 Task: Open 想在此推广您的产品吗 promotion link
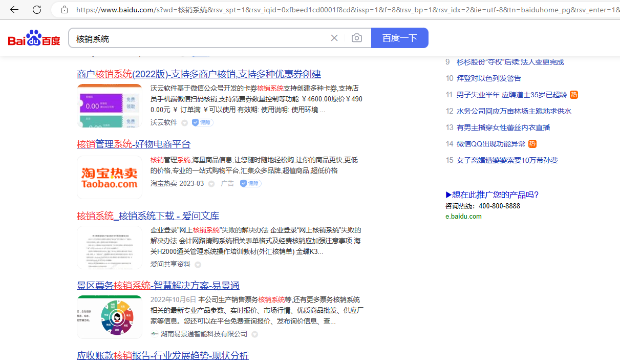[492, 195]
